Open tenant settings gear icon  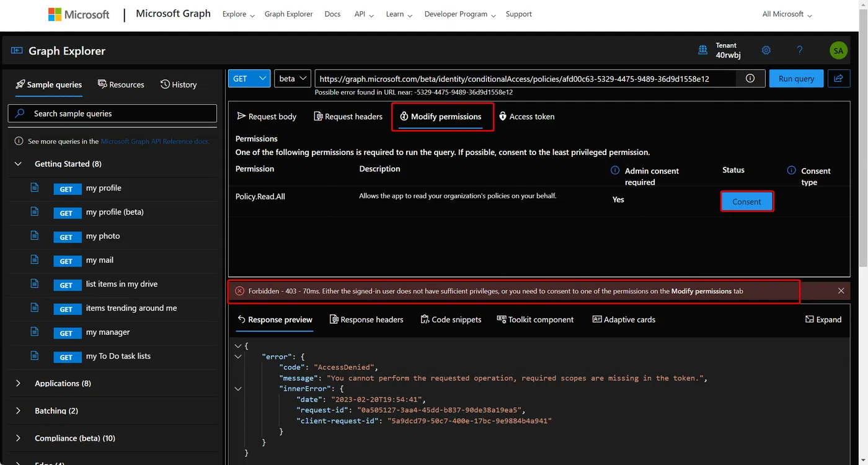point(766,50)
